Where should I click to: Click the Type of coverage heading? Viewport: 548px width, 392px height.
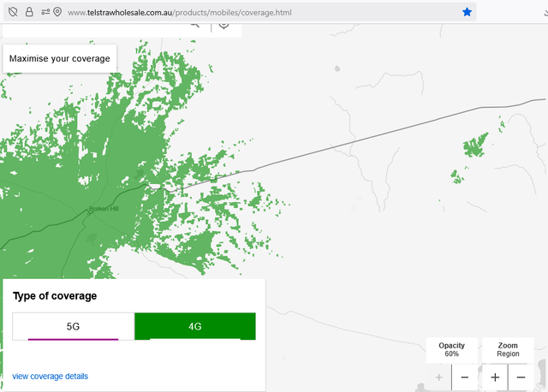point(55,296)
